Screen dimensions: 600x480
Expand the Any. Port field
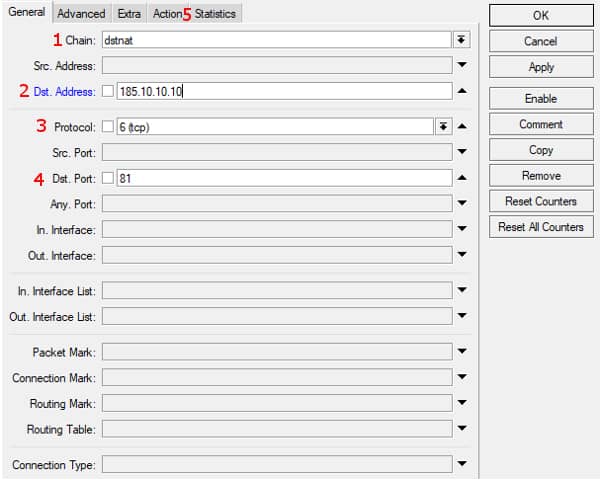(462, 203)
